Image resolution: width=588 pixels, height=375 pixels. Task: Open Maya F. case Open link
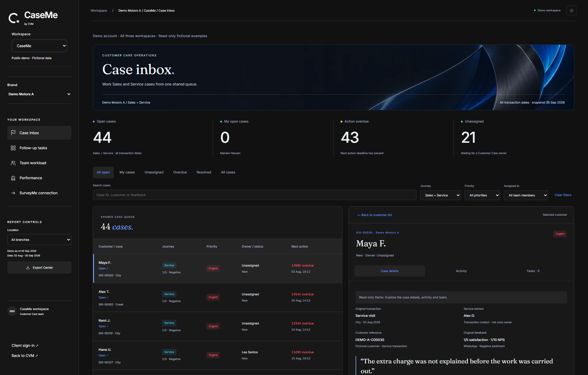tap(103, 268)
